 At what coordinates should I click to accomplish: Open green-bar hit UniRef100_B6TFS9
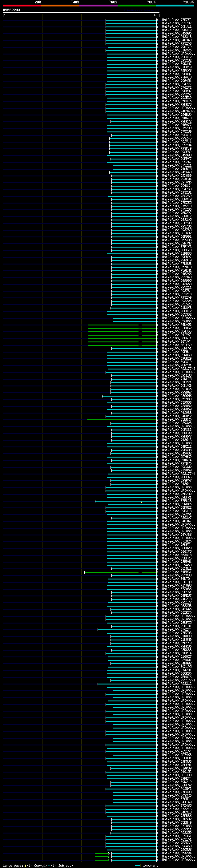[176, 345]
